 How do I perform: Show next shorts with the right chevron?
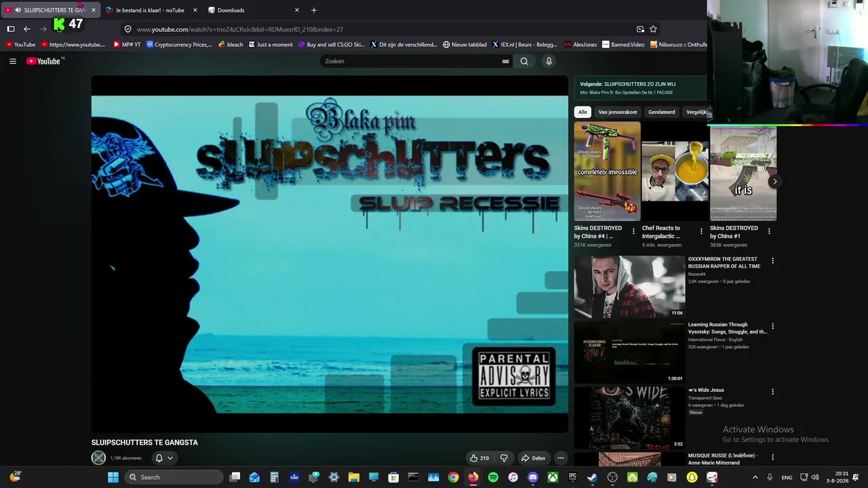coord(774,182)
